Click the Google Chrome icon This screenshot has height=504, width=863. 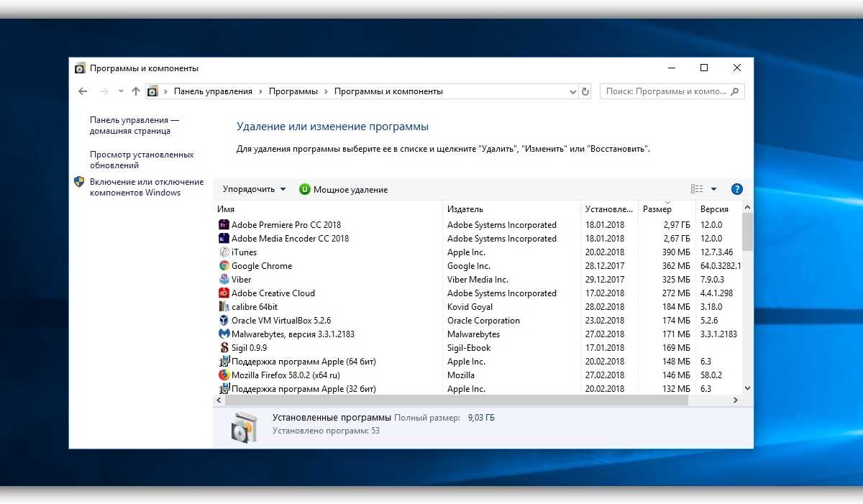(x=224, y=266)
